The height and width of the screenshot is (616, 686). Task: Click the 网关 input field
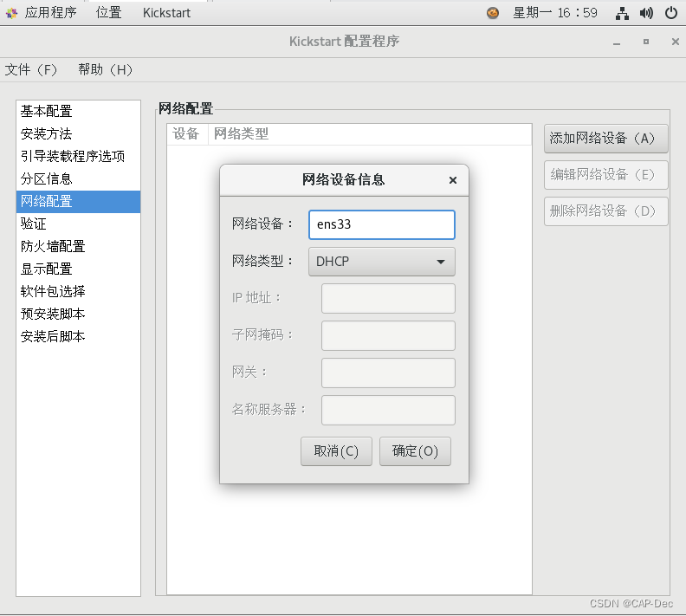click(x=388, y=373)
